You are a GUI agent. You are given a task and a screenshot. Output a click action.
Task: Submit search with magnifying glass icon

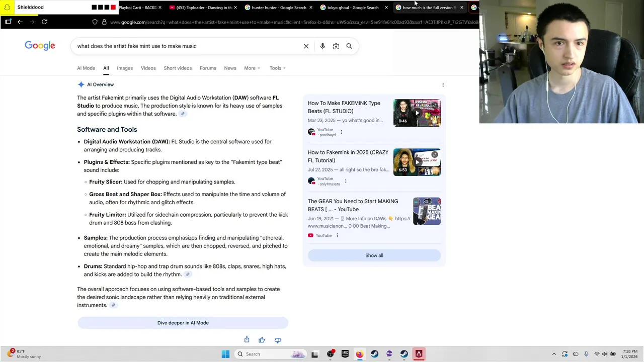point(349,46)
